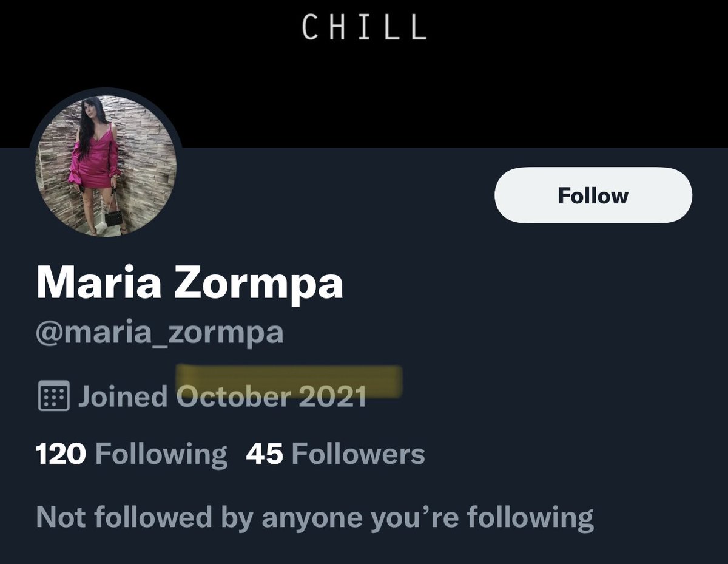The height and width of the screenshot is (564, 728).
Task: Click the Joined October 2021 text
Action: point(221,396)
